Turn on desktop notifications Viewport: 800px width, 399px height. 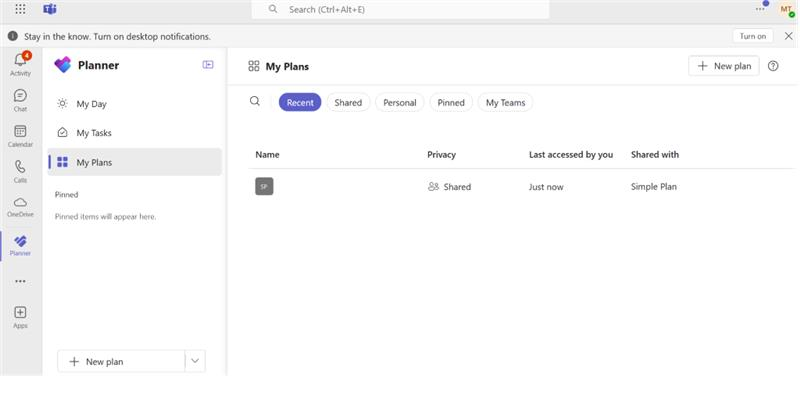click(753, 36)
